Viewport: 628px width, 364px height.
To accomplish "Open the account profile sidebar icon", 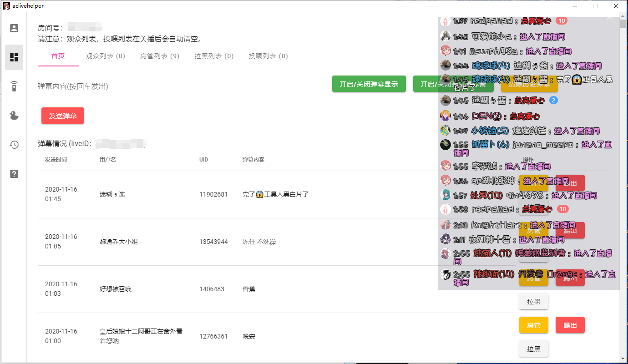I will click(x=14, y=28).
